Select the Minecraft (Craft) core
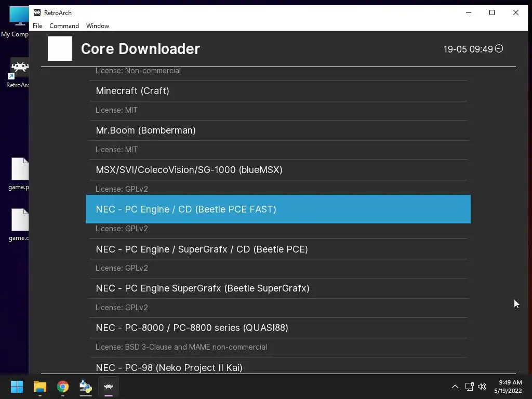The height and width of the screenshot is (399, 532). (x=278, y=91)
